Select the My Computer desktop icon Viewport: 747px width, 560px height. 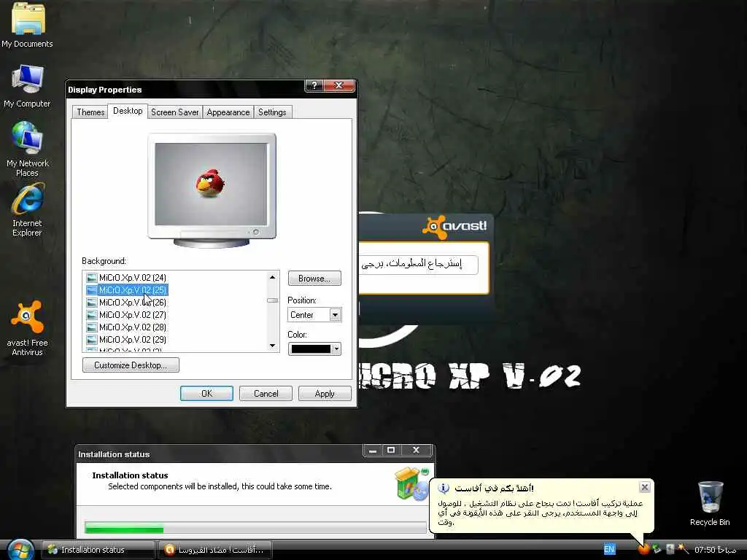pyautogui.click(x=27, y=86)
